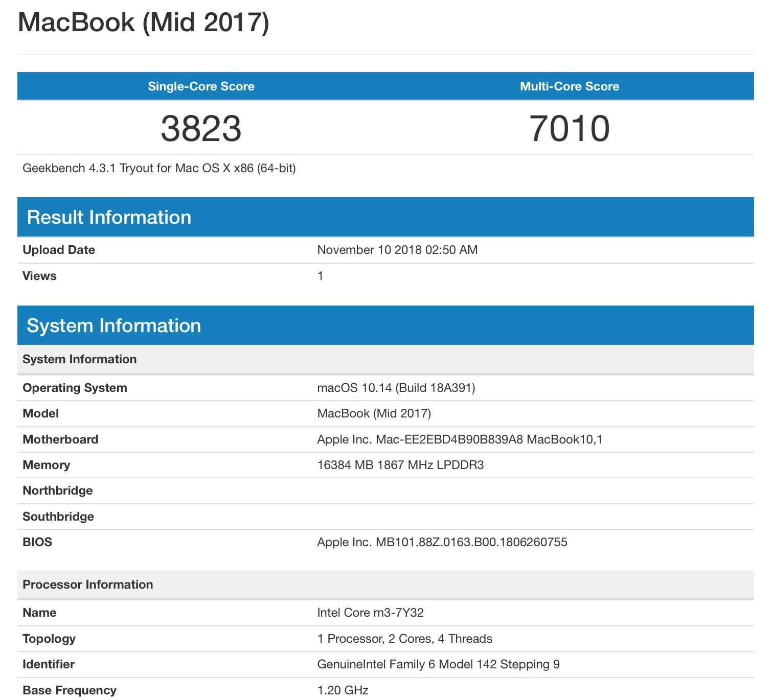The image size is (772, 700).
Task: Click the Operating System label
Action: click(75, 388)
